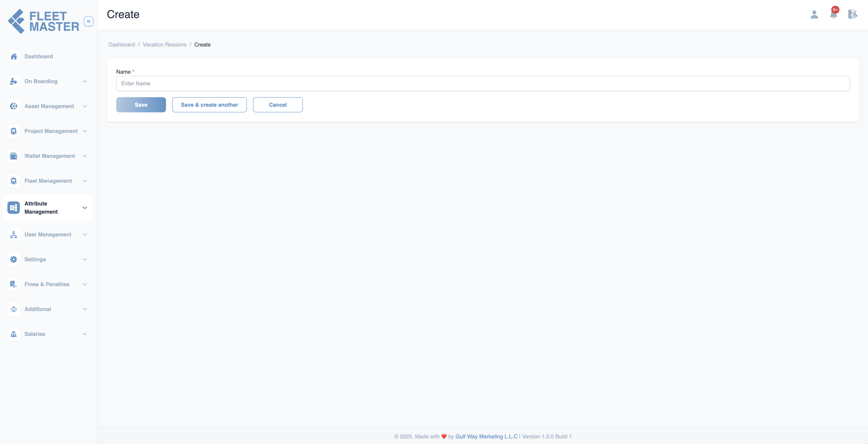Click the red 9+ notification badge
Viewport: 868px width, 444px height.
835,10
